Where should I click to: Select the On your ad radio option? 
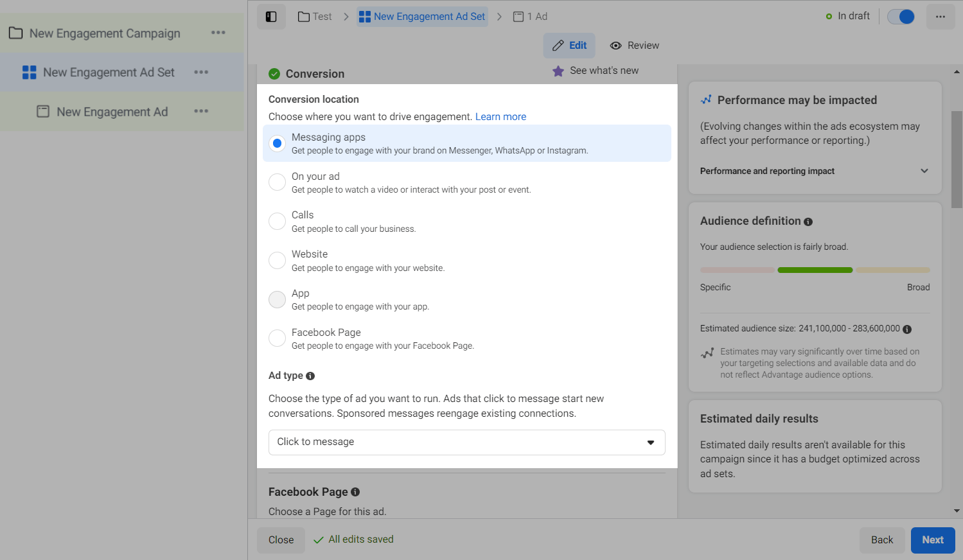[x=277, y=182]
